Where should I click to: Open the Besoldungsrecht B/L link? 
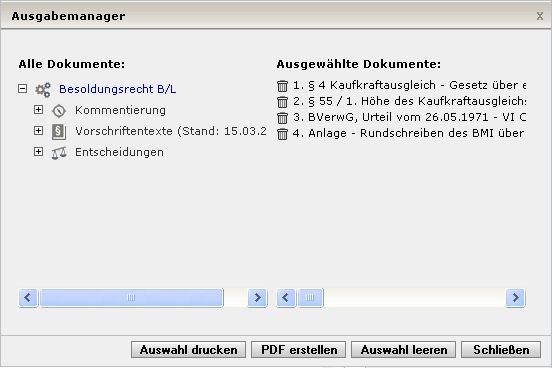(x=118, y=89)
